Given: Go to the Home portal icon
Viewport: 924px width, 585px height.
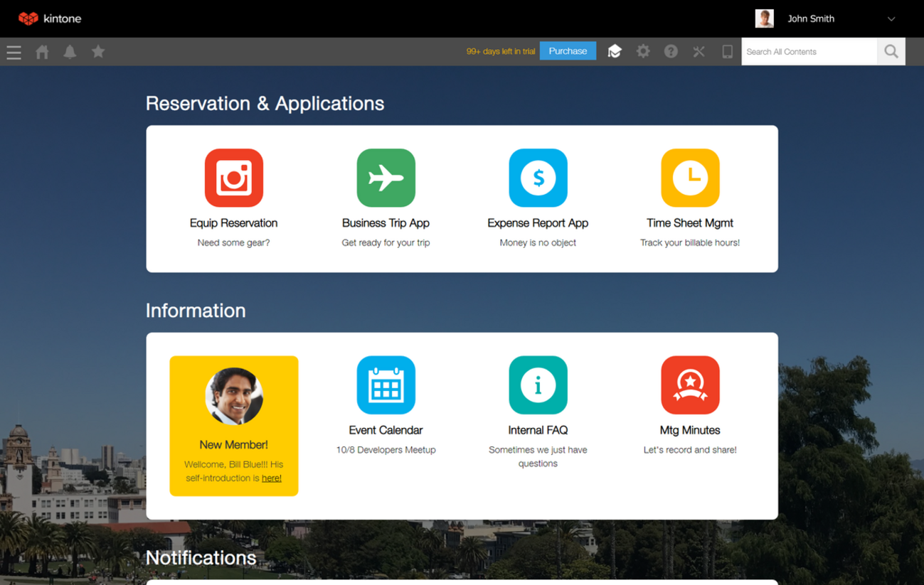Looking at the screenshot, I should coord(43,52).
